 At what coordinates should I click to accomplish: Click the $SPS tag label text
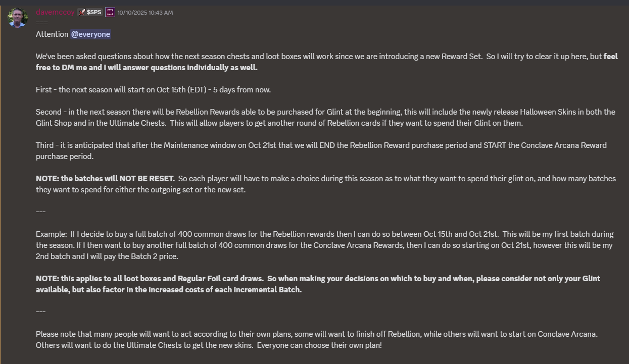[x=94, y=12]
